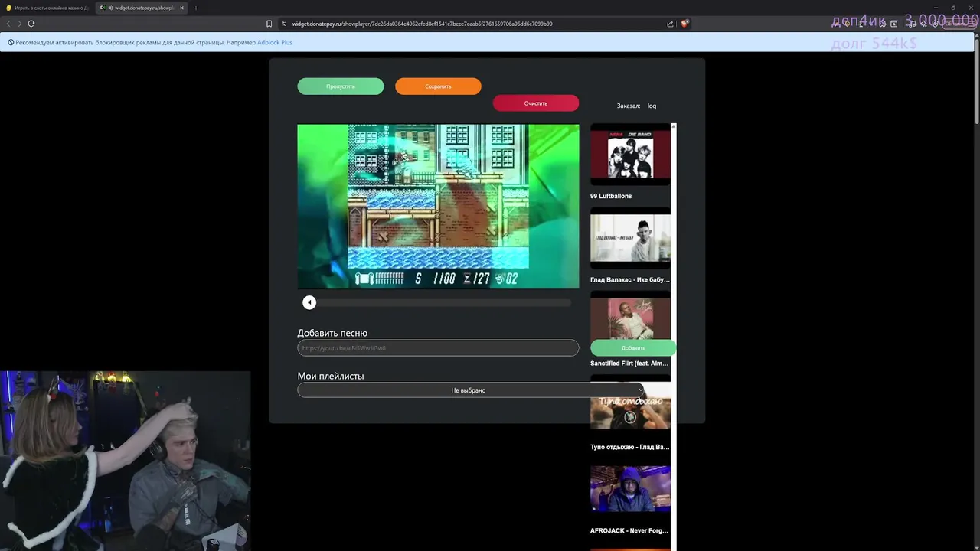
Task: Switch to the casino slots tab
Action: pyautogui.click(x=47, y=8)
